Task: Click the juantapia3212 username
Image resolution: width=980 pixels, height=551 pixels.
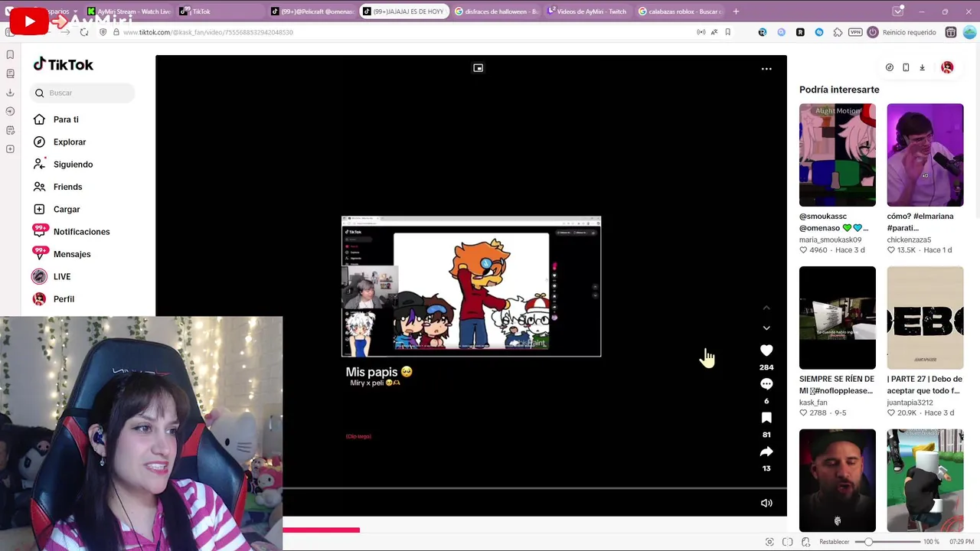Action: coord(910,403)
